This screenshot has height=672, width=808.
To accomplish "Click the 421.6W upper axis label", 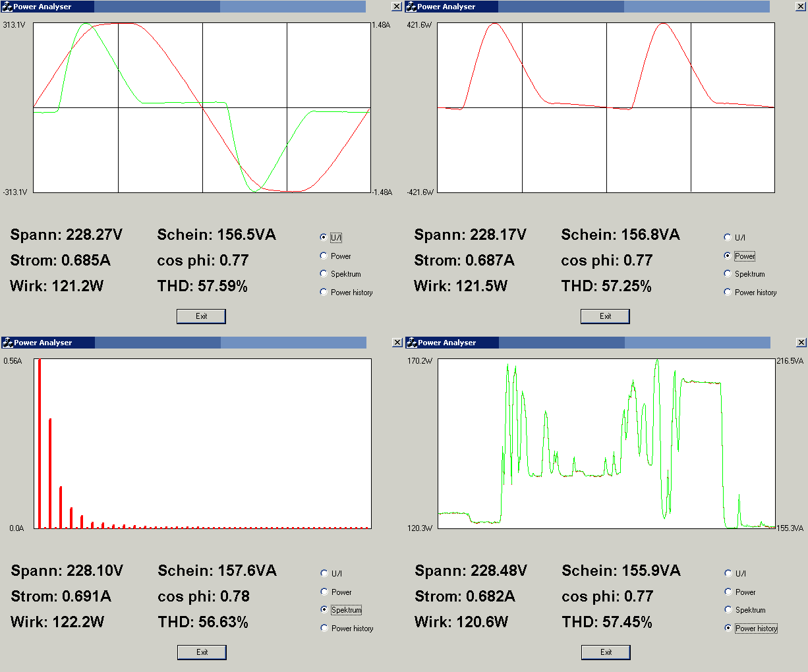I will tap(419, 25).
